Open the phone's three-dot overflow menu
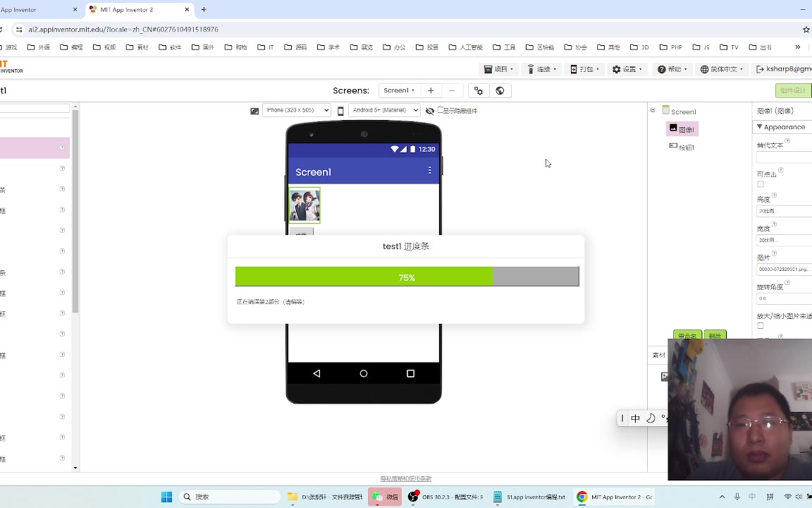812x508 pixels. pyautogui.click(x=430, y=171)
